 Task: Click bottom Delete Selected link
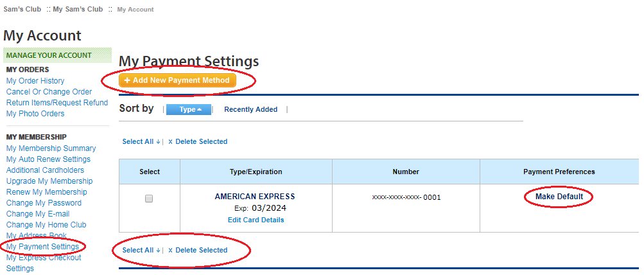click(x=198, y=250)
